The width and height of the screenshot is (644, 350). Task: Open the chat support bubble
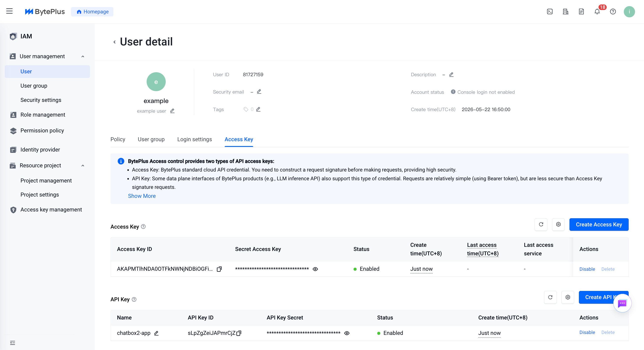pos(622,303)
